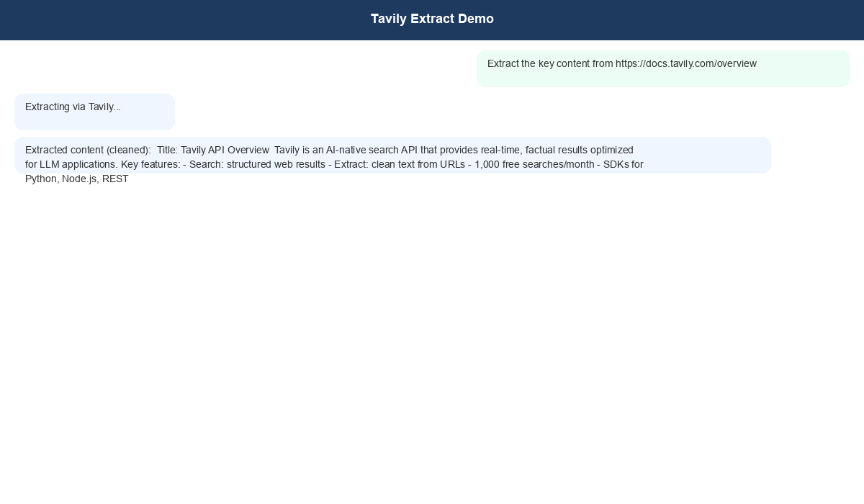Click the 'Extracting via Tavily...' status message
This screenshot has width=864, height=504.
[x=94, y=112]
